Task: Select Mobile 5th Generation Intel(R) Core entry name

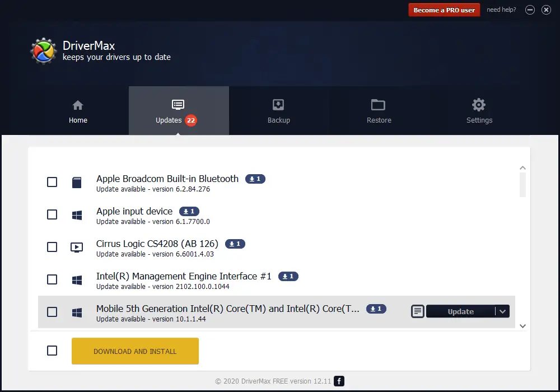Action: [227, 309]
